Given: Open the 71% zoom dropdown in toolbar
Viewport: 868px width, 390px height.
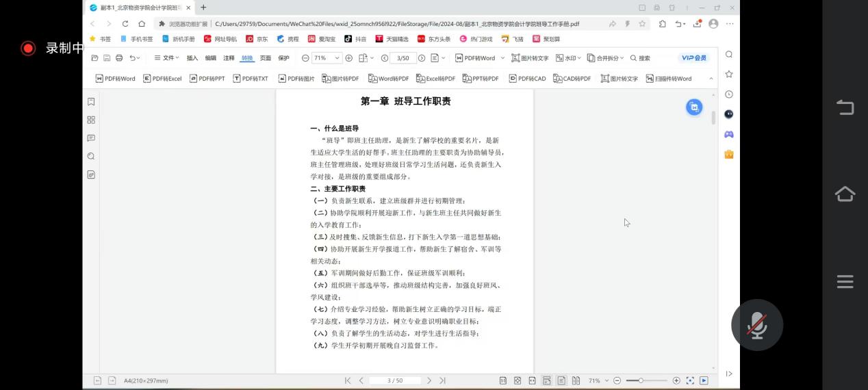Looking at the screenshot, I should pos(327,58).
